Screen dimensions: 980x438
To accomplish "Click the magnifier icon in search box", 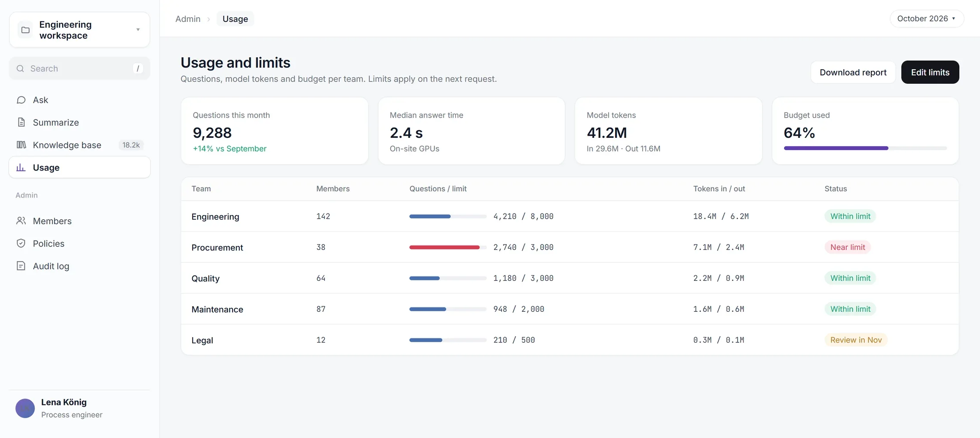I will point(20,68).
